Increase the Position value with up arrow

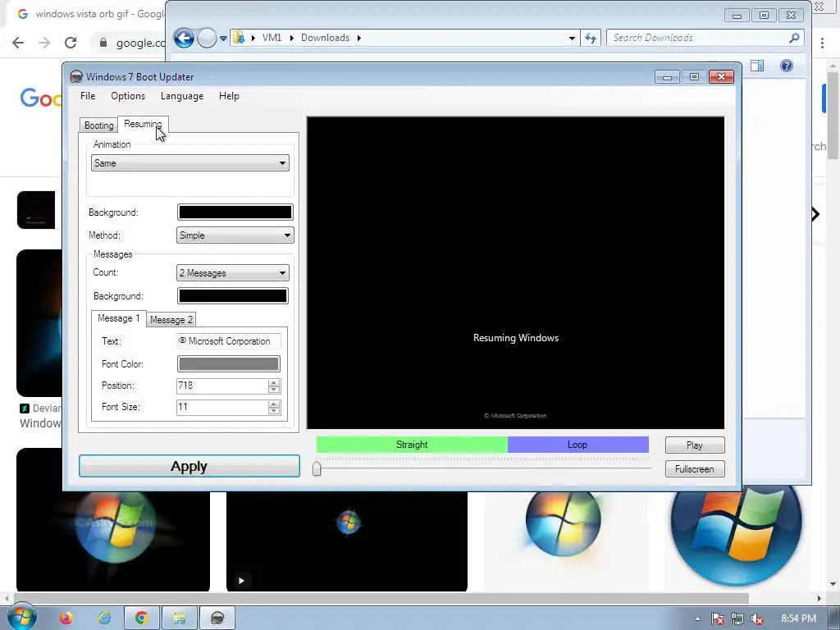click(x=274, y=382)
